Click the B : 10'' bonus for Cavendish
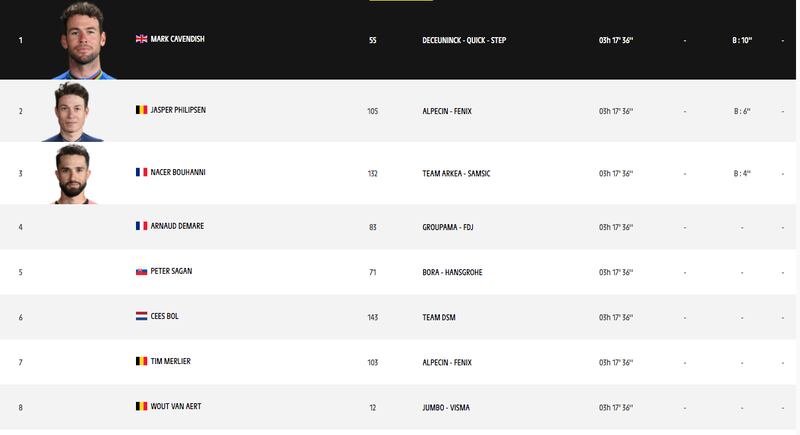The width and height of the screenshot is (800, 435). click(742, 40)
